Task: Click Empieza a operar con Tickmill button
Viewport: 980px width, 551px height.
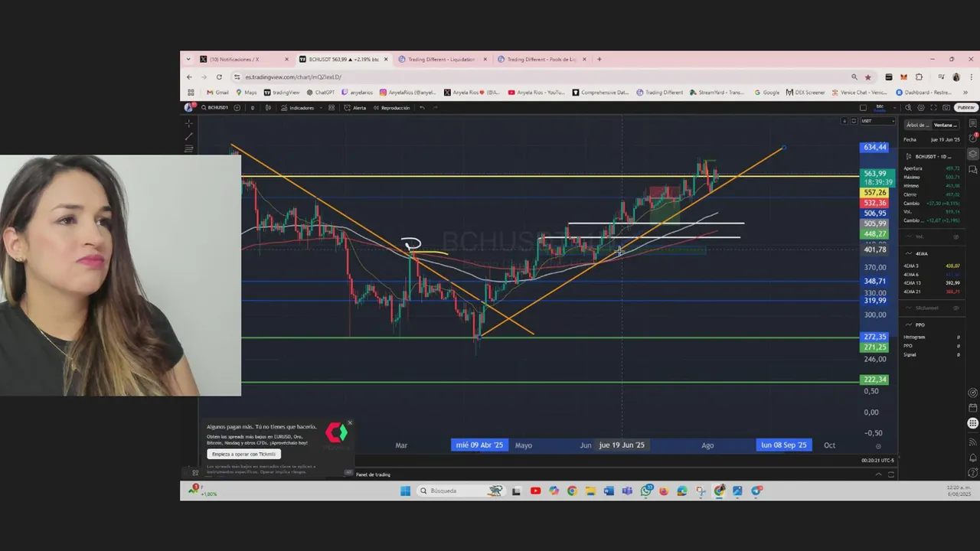Action: click(243, 454)
